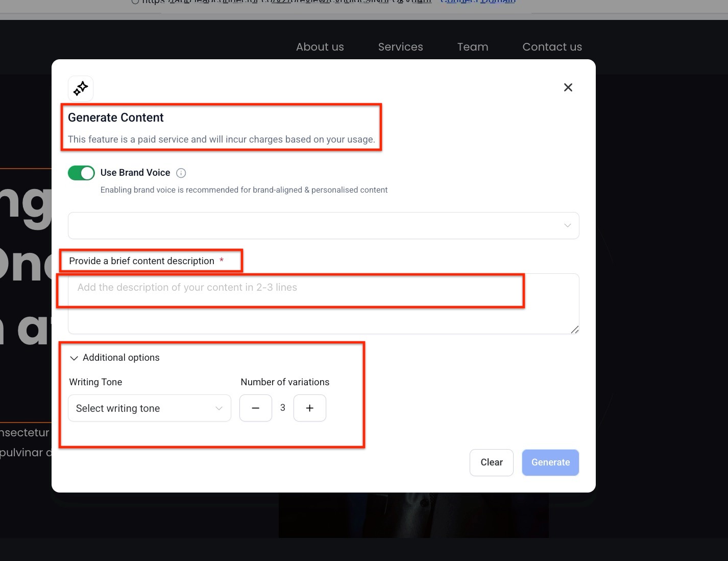Click the Use Brand Voice label
Screen dimensions: 728x561
(135, 173)
